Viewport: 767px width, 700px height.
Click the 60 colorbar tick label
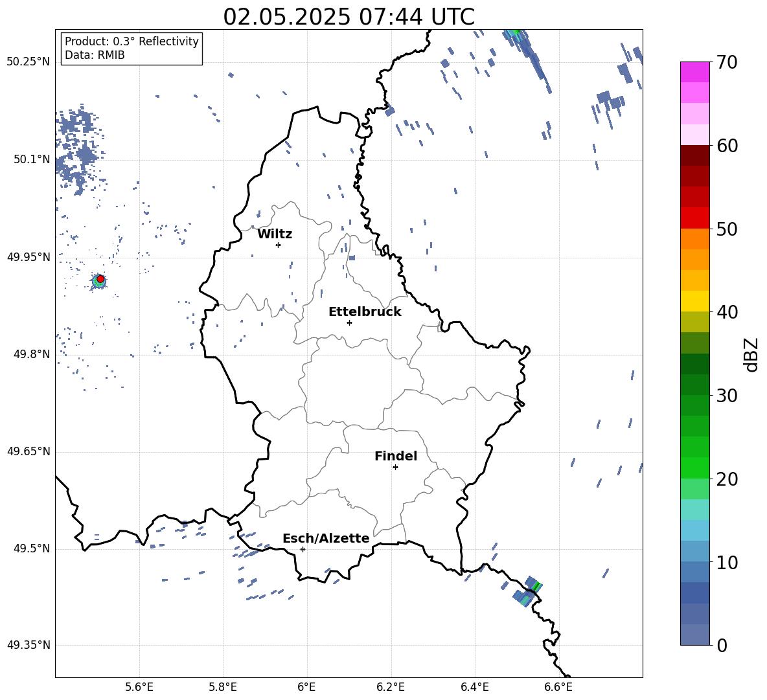click(727, 146)
